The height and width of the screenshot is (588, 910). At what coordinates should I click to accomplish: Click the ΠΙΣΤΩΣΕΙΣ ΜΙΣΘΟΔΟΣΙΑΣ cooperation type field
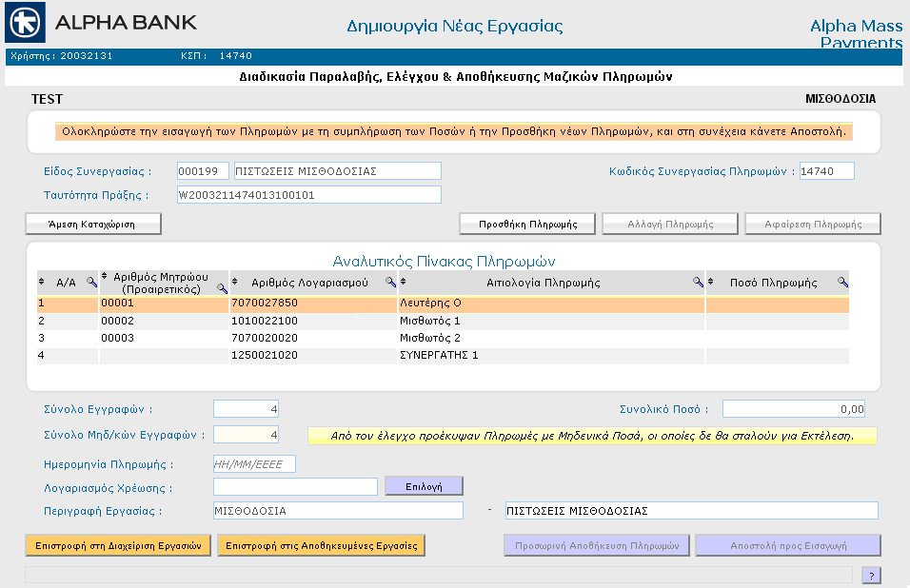tap(338, 171)
